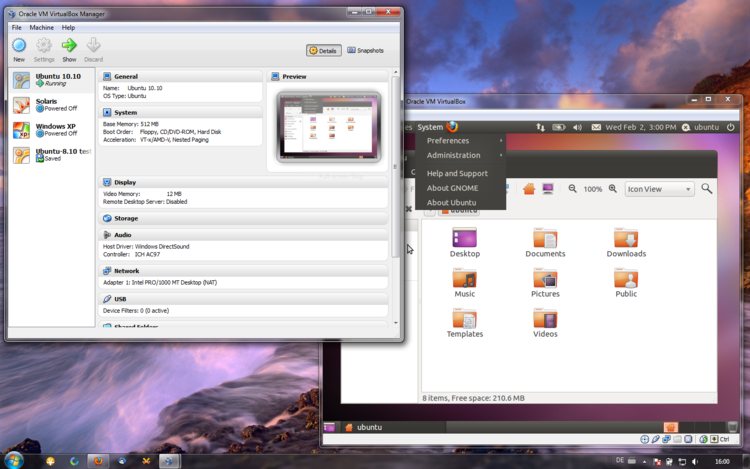Screen dimensions: 750x469
Task: Select the Ubuntu 10.10 running VM
Action: tap(52, 80)
